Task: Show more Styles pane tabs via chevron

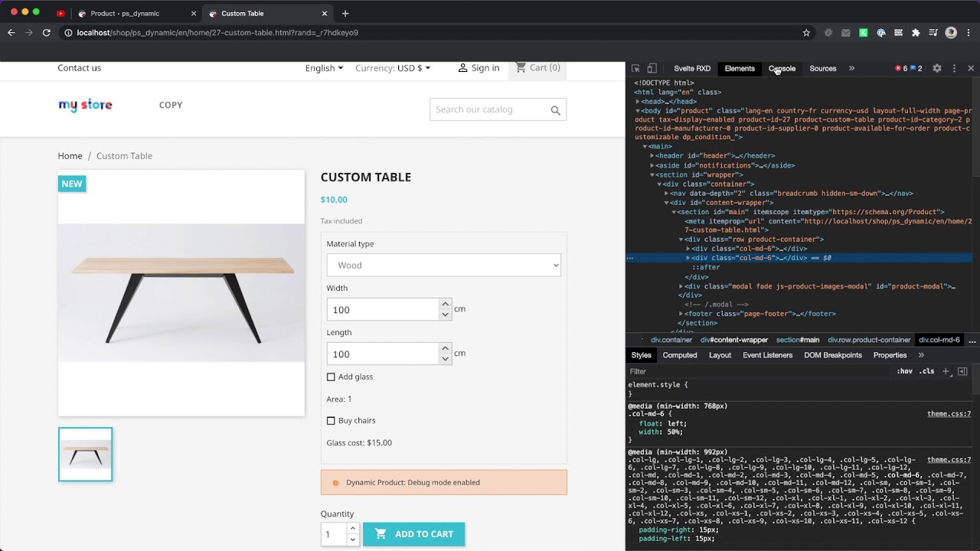Action: pyautogui.click(x=921, y=355)
